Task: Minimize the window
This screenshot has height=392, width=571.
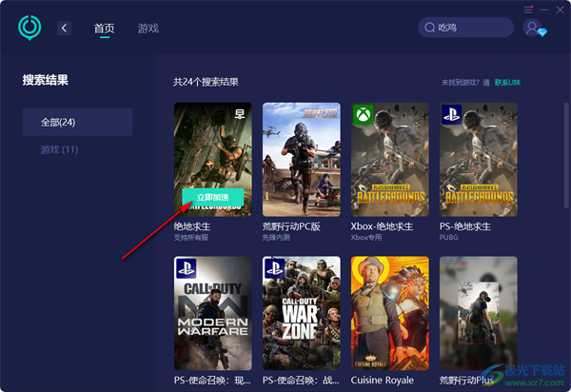Action: [544, 10]
